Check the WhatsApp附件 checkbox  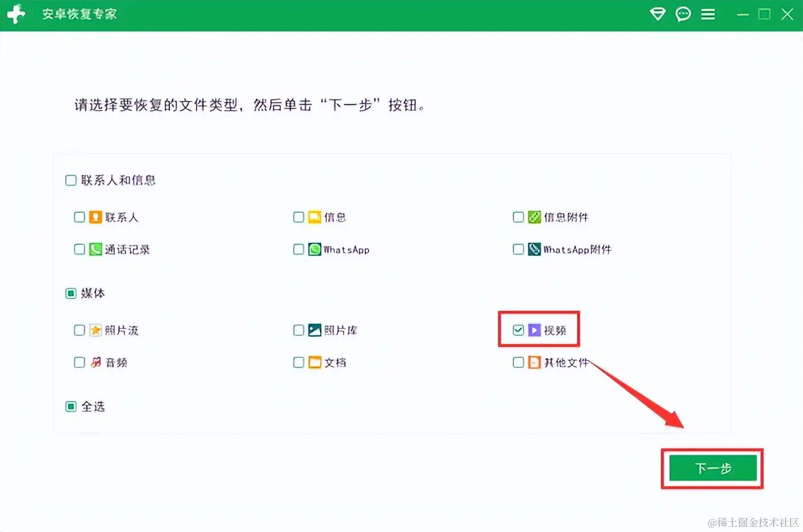[x=518, y=249]
